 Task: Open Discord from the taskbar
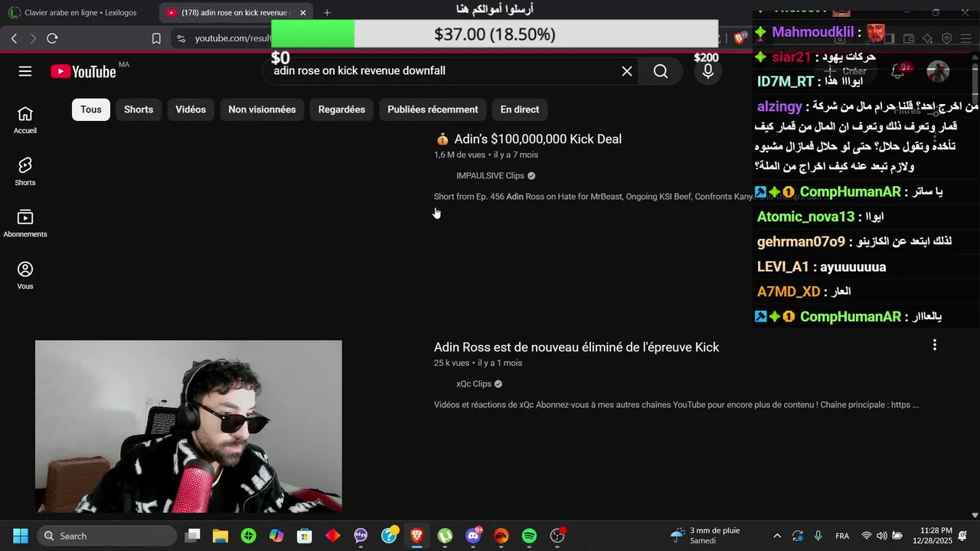point(473,536)
